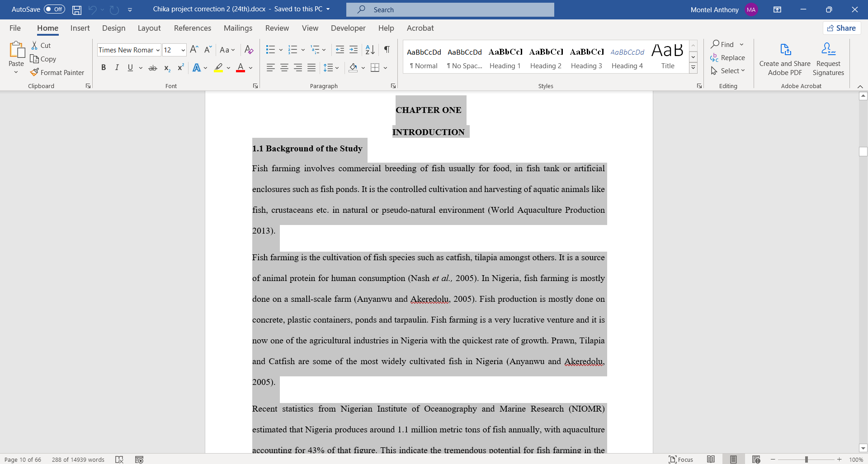Expand the Styles gallery More arrow
Viewport: 868px width, 464px height.
point(693,68)
